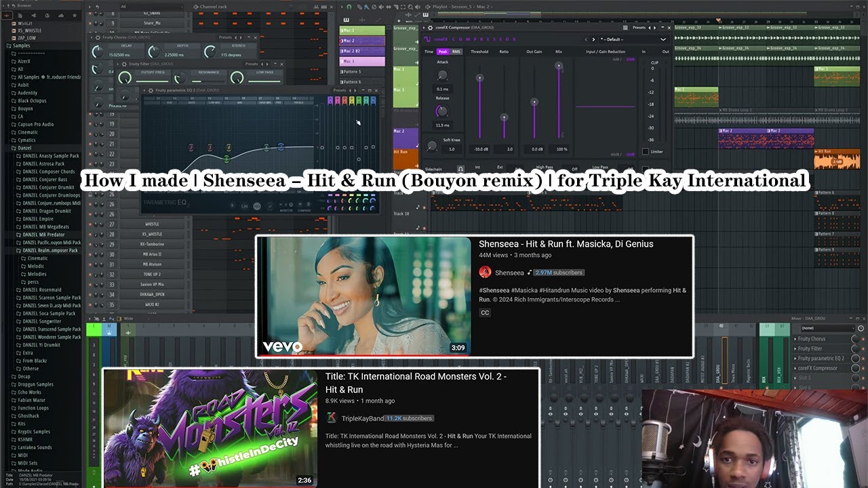The image size is (868, 488).
Task: Adjust the Ratio slider in compressor
Action: click(x=504, y=117)
